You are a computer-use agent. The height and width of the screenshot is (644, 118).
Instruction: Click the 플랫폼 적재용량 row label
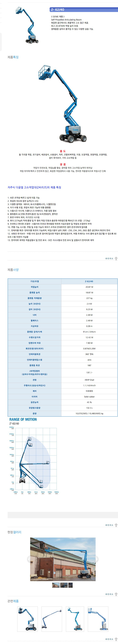coord(35,298)
